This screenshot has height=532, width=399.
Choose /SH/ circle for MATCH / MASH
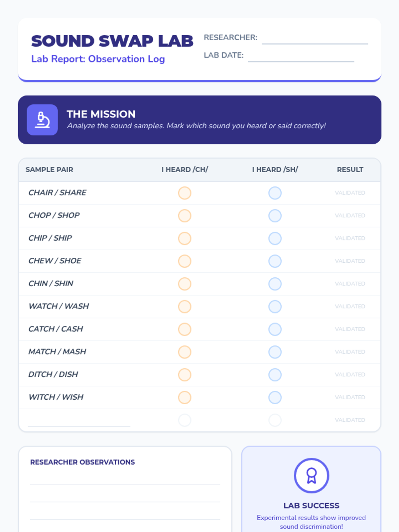275,352
